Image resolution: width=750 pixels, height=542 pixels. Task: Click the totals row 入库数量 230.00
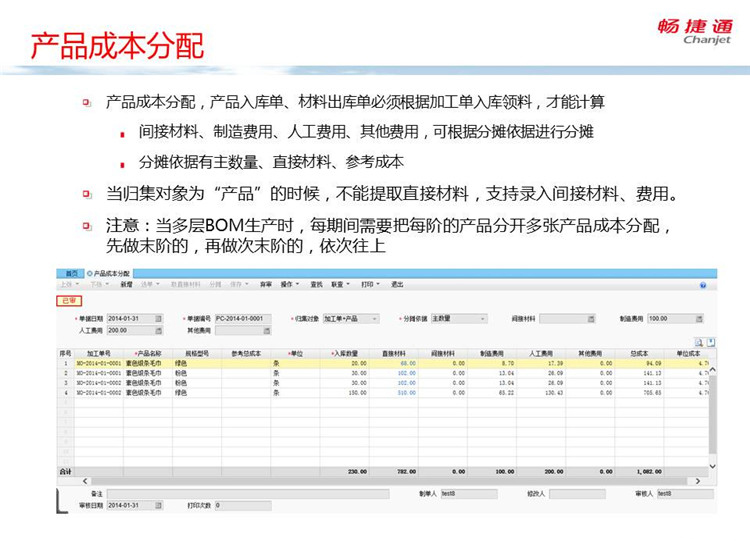357,472
